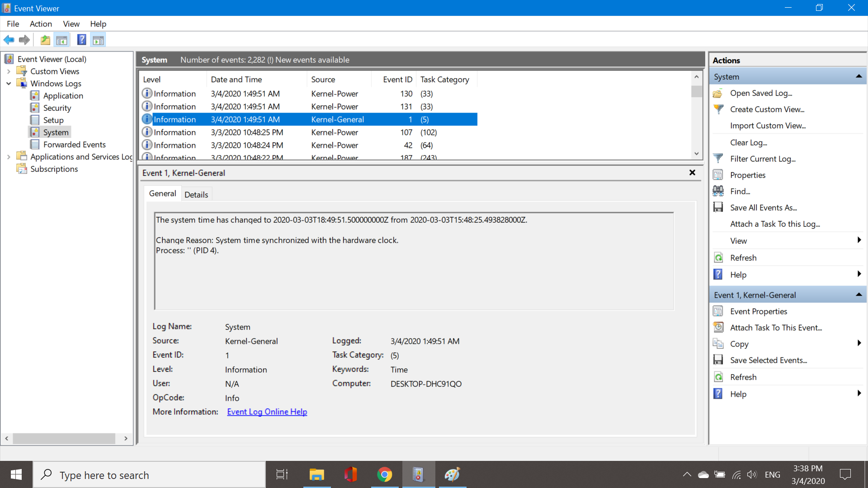This screenshot has height=488, width=868.
Task: Click the Save All Events As disk icon
Action: point(718,207)
